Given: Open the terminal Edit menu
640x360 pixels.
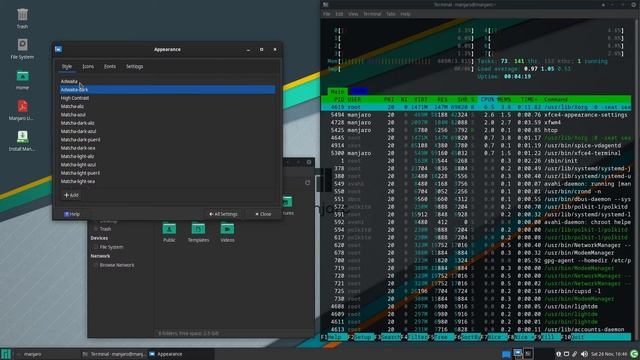Looking at the screenshot, I should point(339,14).
